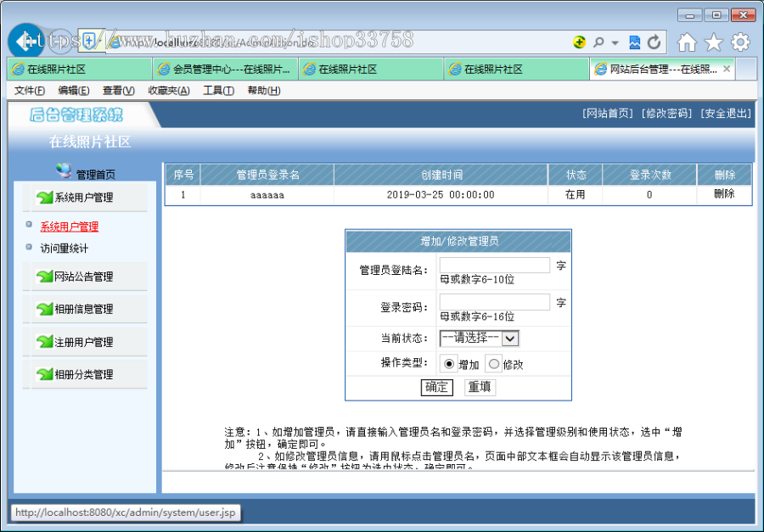The height and width of the screenshot is (532, 764).
Task: Open the 当前状态 请选择 dropdown
Action: pos(508,338)
